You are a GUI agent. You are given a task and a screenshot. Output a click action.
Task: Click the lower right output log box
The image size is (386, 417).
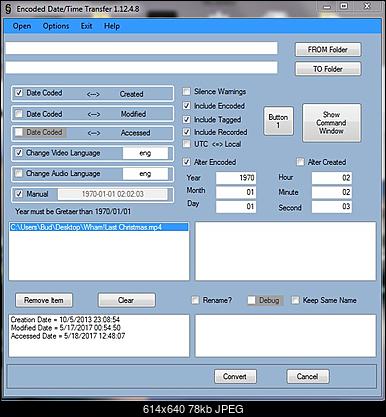tap(286, 336)
